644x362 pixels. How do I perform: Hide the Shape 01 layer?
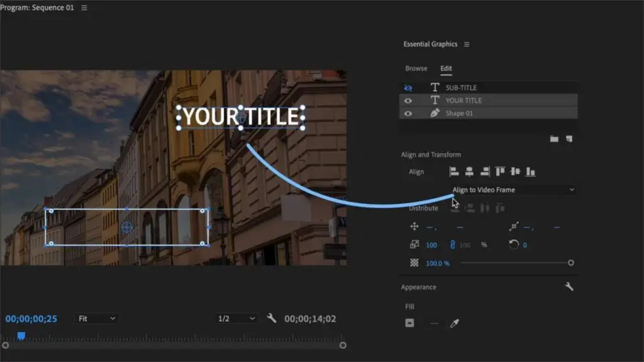coord(408,113)
